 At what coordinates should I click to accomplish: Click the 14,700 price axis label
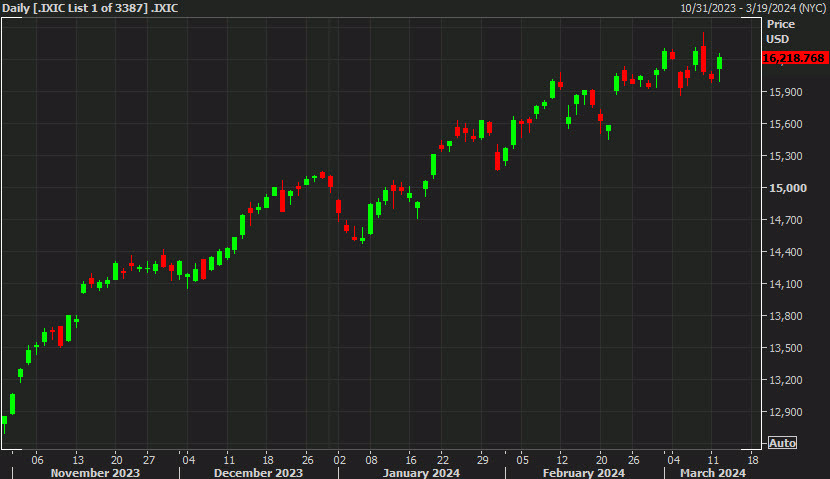tap(786, 220)
